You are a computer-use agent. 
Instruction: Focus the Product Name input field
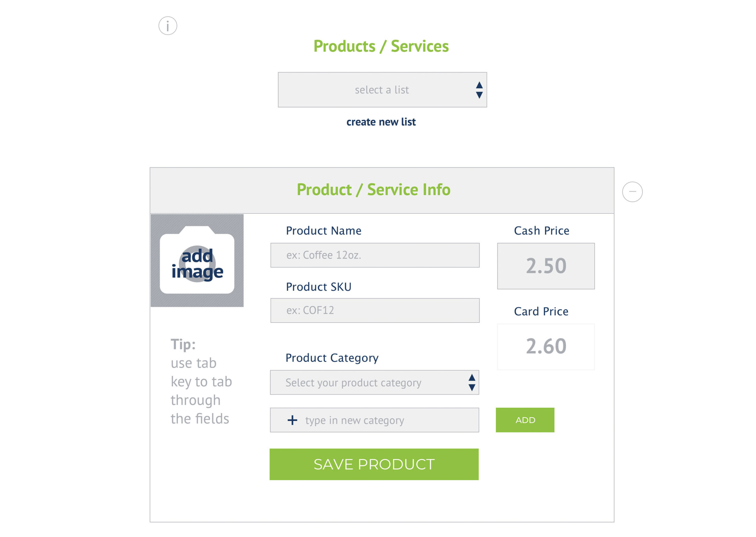pyautogui.click(x=375, y=255)
